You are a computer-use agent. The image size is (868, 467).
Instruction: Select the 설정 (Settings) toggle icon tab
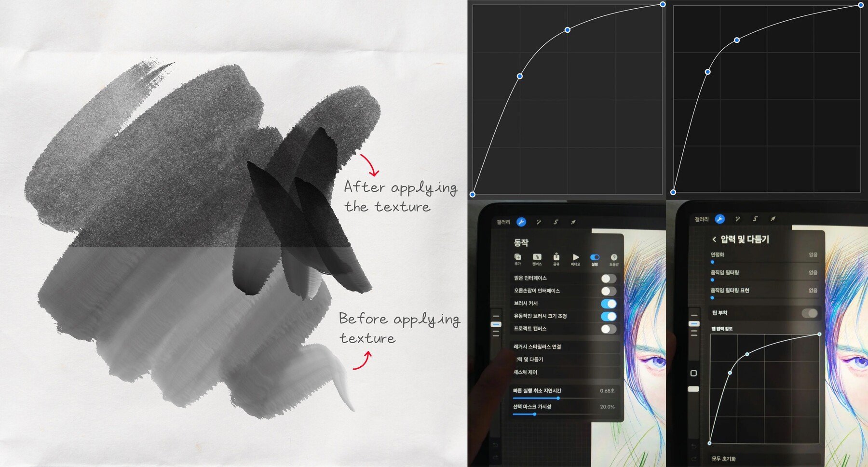click(595, 257)
